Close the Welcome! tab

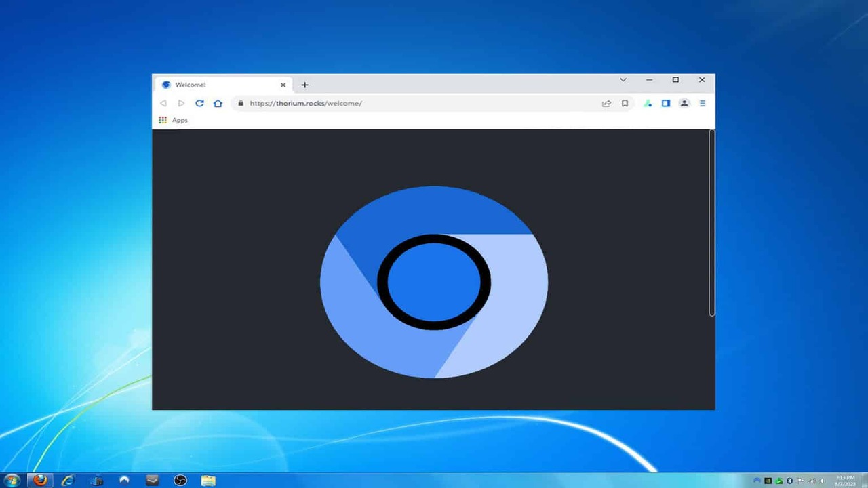[x=283, y=85]
